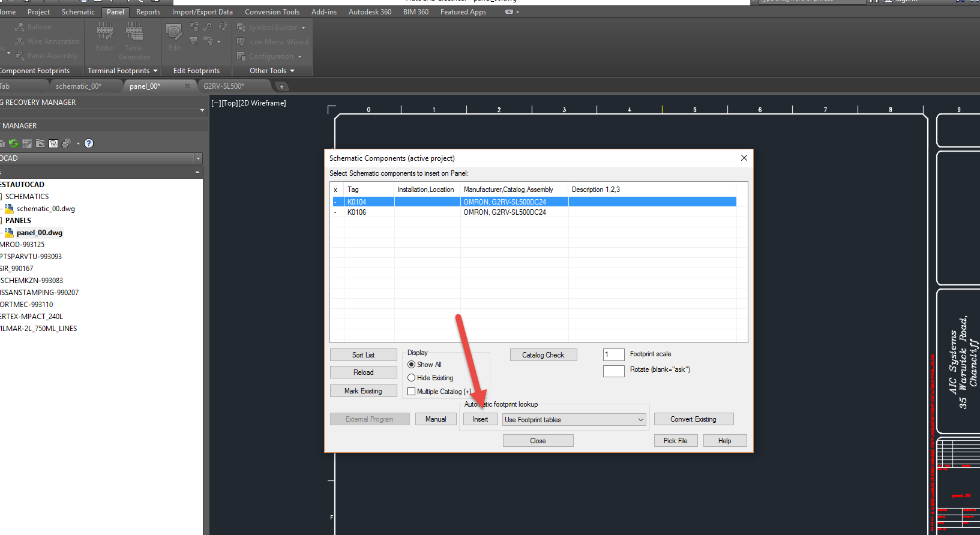Click the Convert Existing button
Viewport: 980px width, 535px height.
pyautogui.click(x=693, y=419)
